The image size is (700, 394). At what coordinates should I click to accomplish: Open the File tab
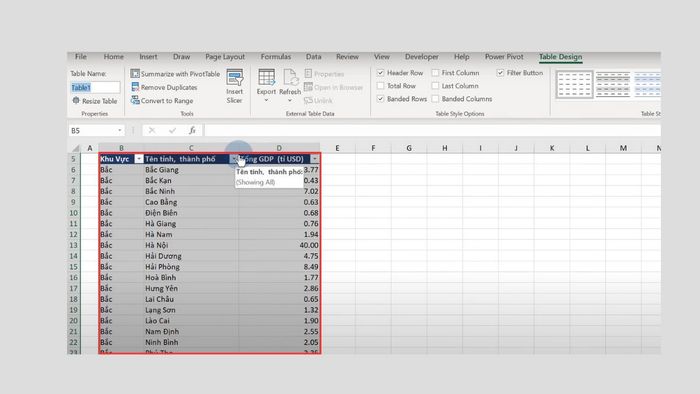81,57
